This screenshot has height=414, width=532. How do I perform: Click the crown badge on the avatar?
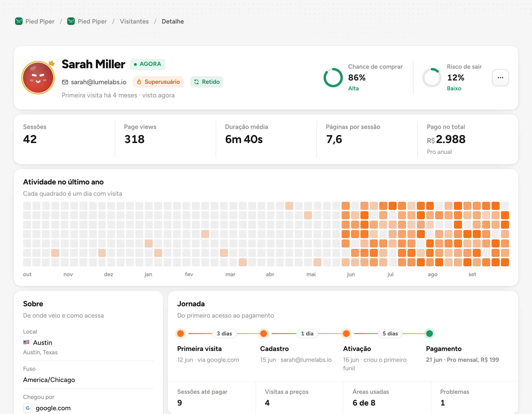[52, 63]
